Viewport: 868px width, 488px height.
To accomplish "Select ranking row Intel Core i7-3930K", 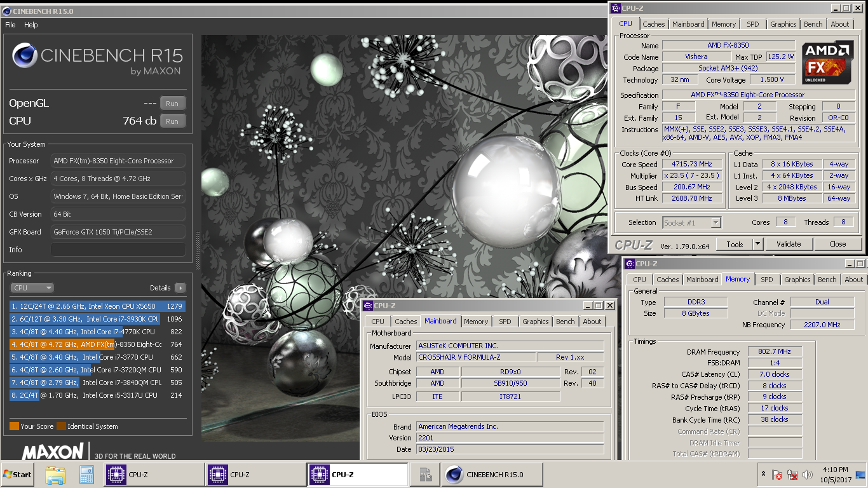I will 98,319.
